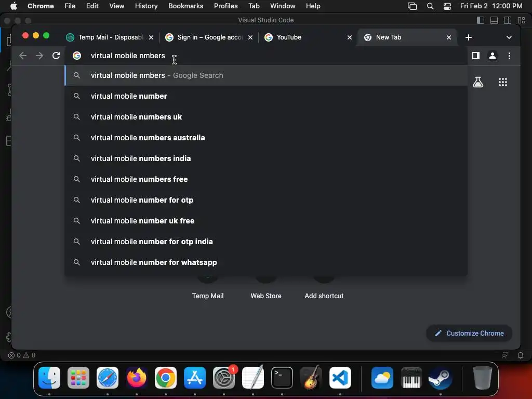
Task: Open VS Code customize layout icon
Action: pos(521,20)
